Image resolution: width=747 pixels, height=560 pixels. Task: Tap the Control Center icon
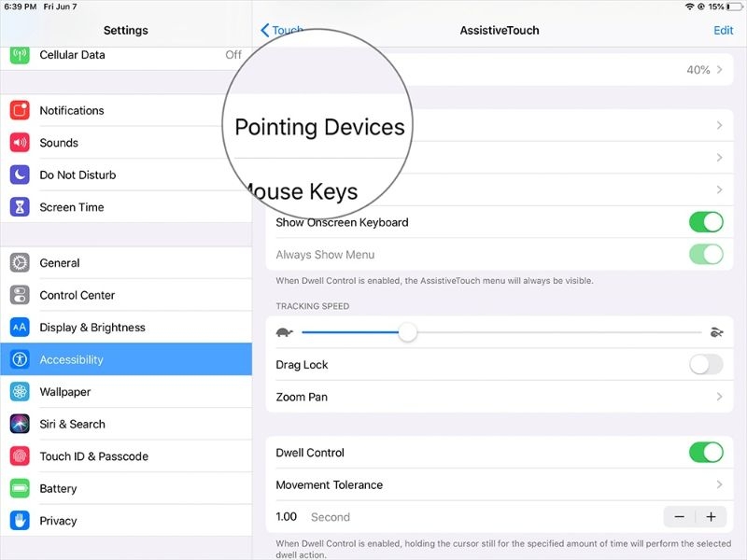(x=20, y=295)
